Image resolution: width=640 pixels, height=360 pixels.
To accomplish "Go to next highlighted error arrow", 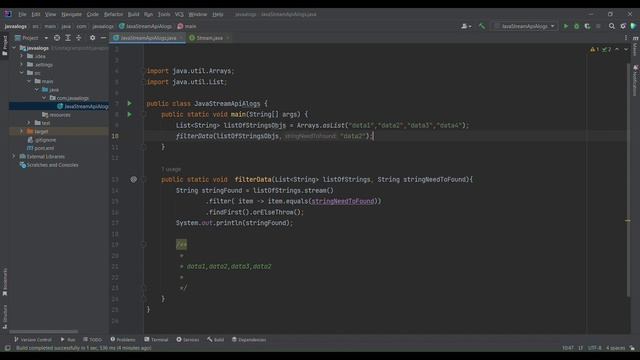I will tap(626, 49).
